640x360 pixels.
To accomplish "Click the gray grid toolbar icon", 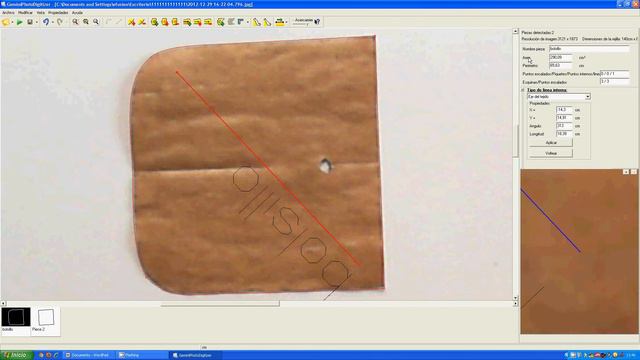I will pyautogui.click(x=231, y=22).
